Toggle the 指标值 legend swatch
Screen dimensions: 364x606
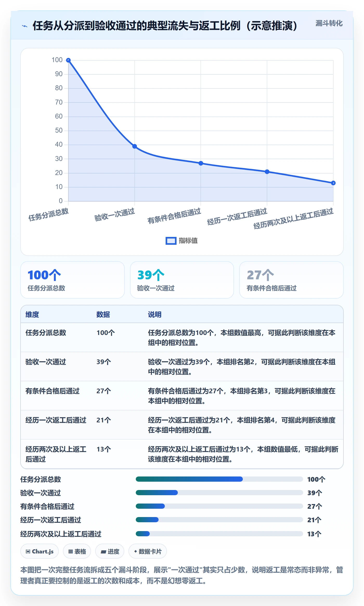pos(171,241)
